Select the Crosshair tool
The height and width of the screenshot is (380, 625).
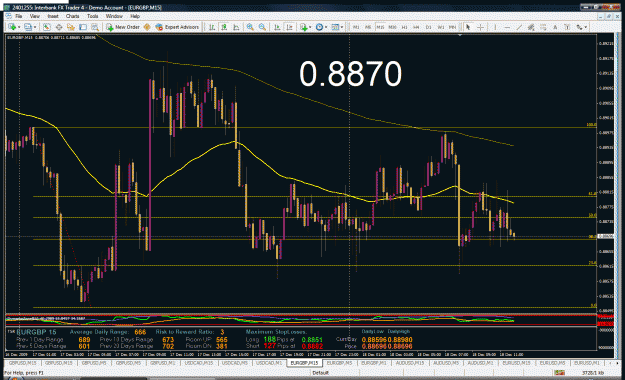(480, 27)
